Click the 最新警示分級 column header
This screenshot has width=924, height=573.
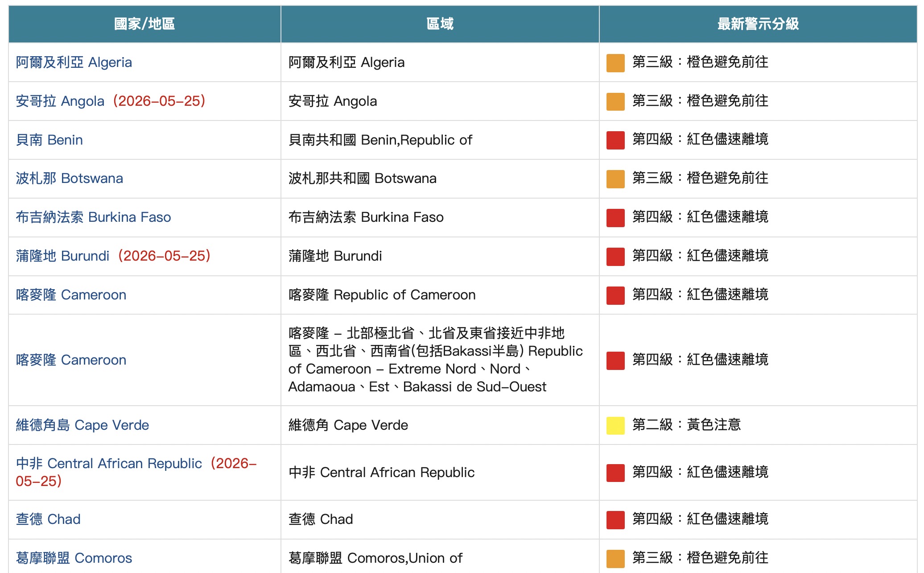click(x=758, y=24)
